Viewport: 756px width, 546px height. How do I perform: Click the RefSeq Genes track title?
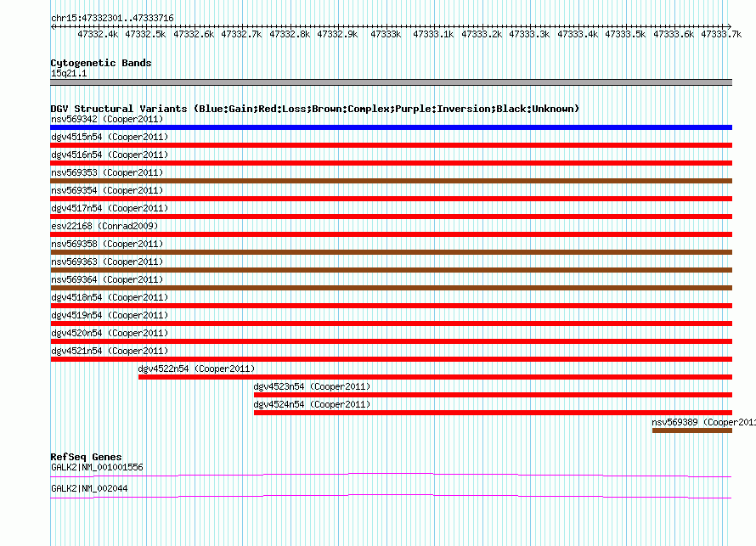(87, 457)
